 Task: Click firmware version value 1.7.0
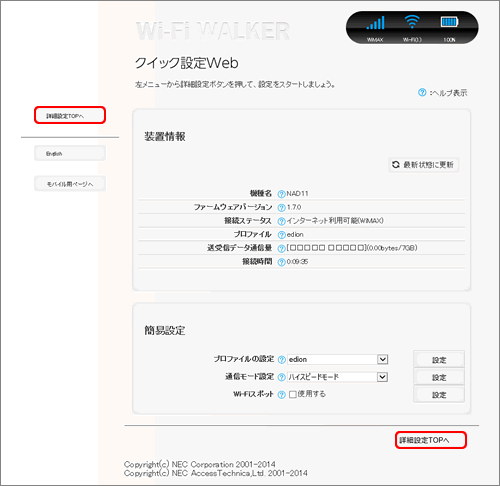(294, 207)
